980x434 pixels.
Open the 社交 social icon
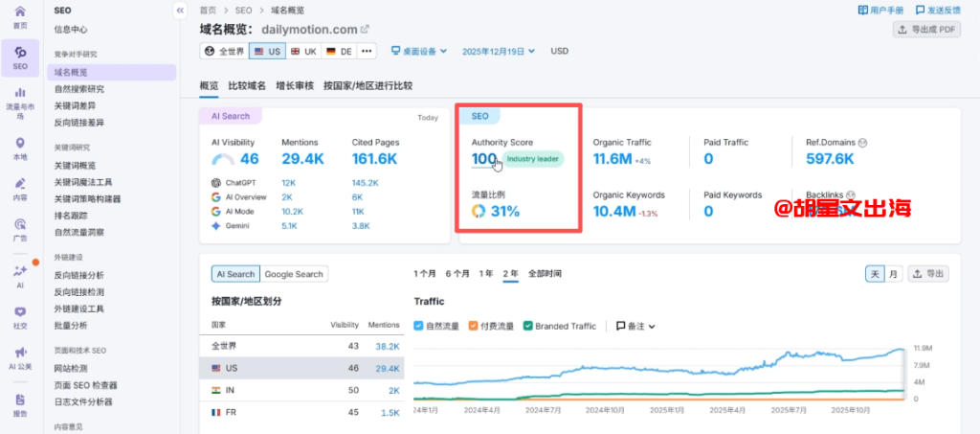coord(20,311)
